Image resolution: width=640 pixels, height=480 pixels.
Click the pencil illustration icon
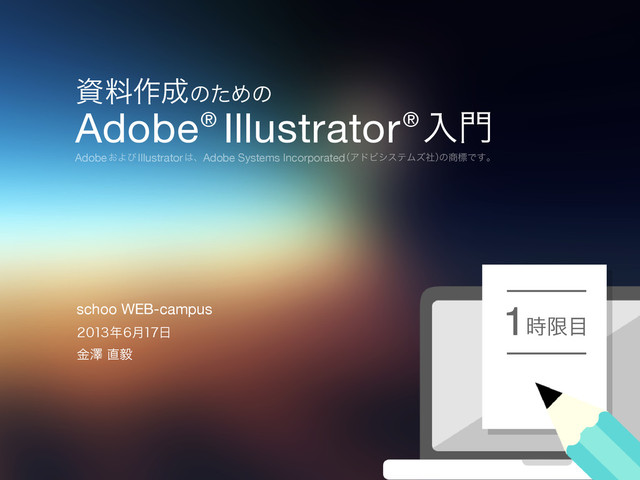coord(588,431)
